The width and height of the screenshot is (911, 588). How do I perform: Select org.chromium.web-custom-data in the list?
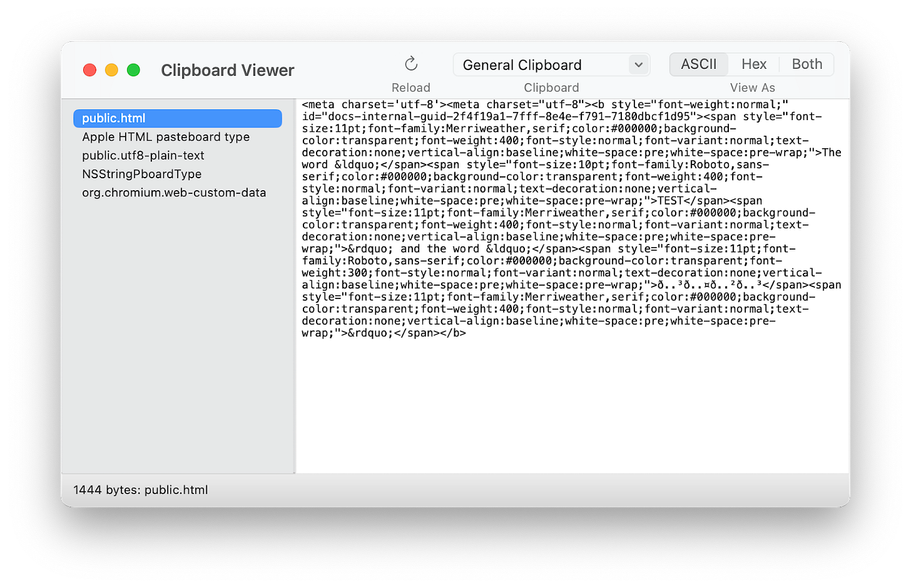pyautogui.click(x=174, y=193)
